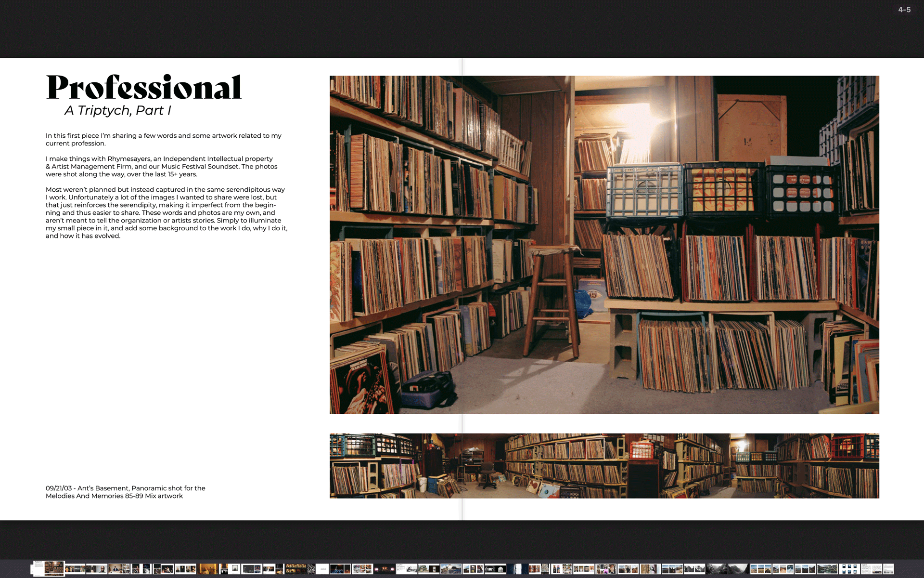Jump to the bald man portrait thumbnail
The image size is (924, 578).
[102, 569]
